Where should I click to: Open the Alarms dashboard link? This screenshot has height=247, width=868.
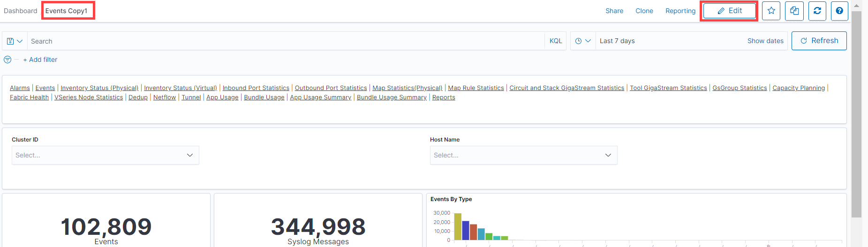pyautogui.click(x=20, y=88)
